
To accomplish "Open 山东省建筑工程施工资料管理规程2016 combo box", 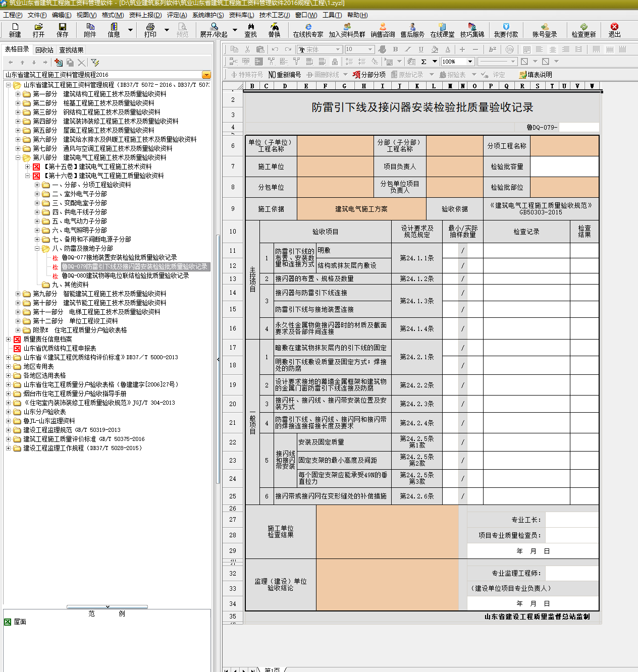I will 108,75.
